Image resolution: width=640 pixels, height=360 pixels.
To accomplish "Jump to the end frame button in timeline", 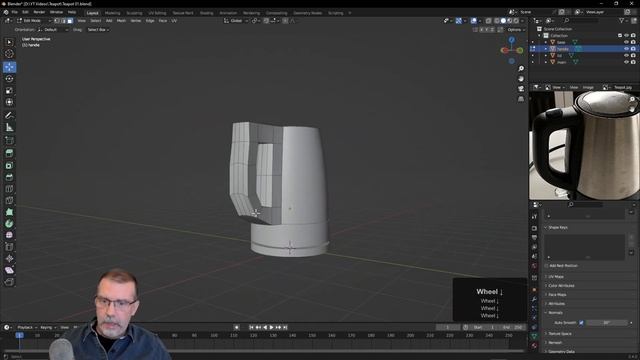I will (285, 327).
